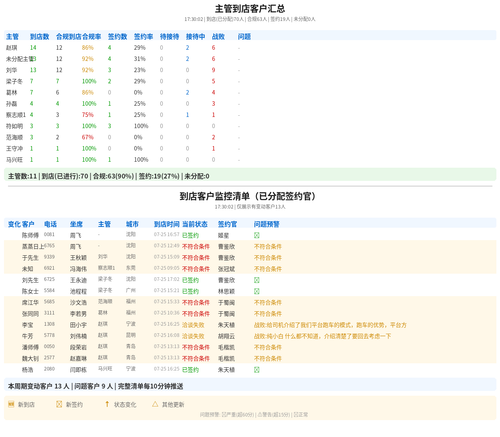Viewport: 500px width, 437px height.
Task: Click customer 陈师傅 in the monitoring list
Action: tap(30, 235)
